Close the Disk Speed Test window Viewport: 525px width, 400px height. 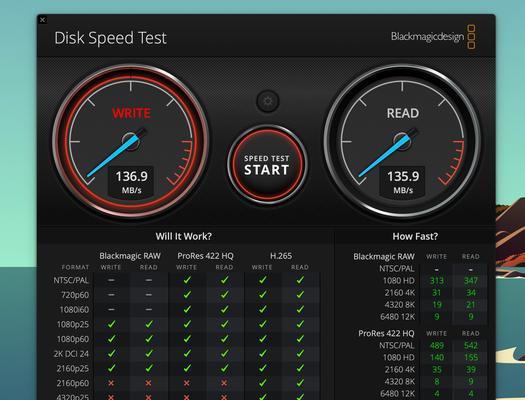point(43,20)
